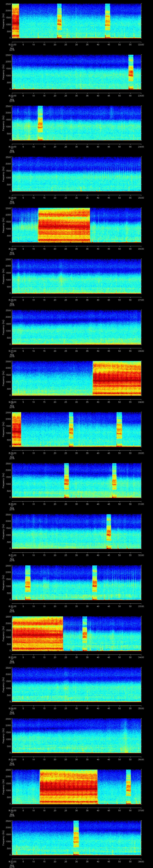The width and height of the screenshot is (153, 868).
Task: Select the red burst ending the 8:28:00 spectrogram
Action: tap(117, 378)
